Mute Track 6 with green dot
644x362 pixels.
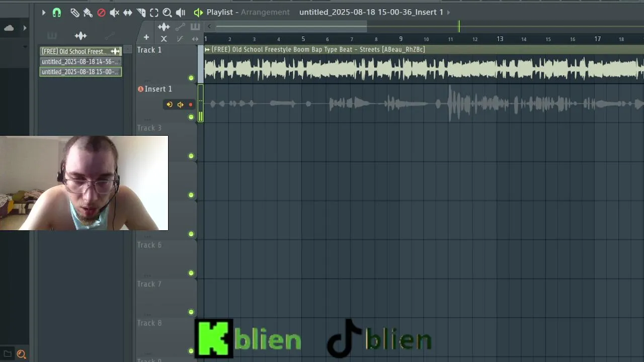(191, 273)
